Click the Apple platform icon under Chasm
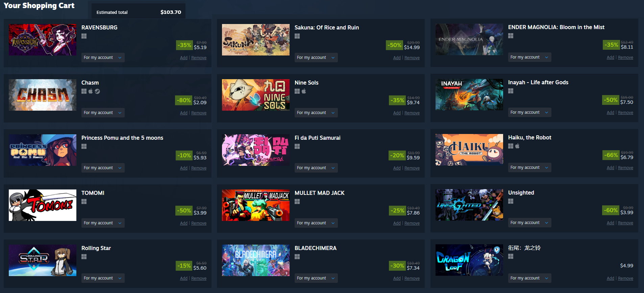 tap(91, 91)
